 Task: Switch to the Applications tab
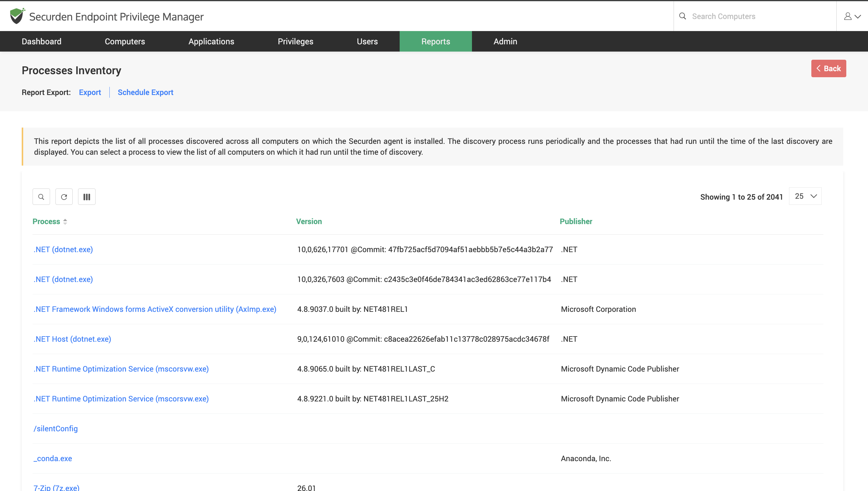point(211,41)
